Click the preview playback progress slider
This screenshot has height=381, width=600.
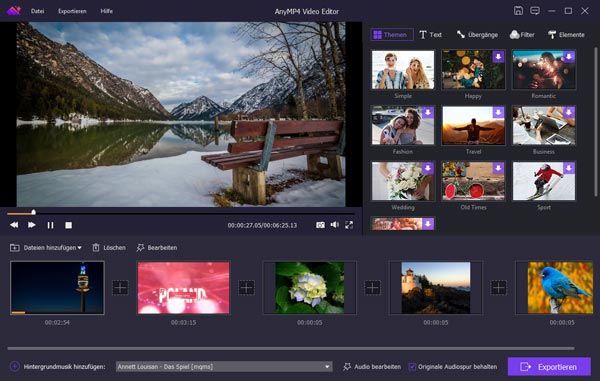[x=181, y=212]
